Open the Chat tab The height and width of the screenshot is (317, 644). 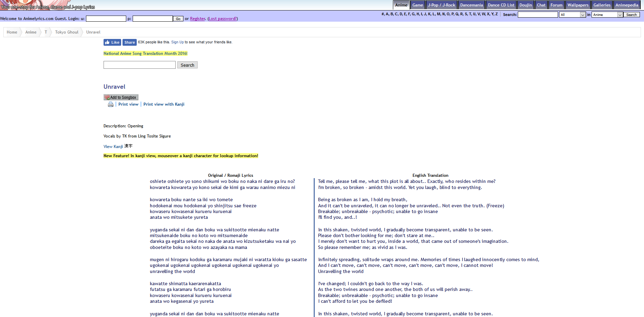[541, 5]
